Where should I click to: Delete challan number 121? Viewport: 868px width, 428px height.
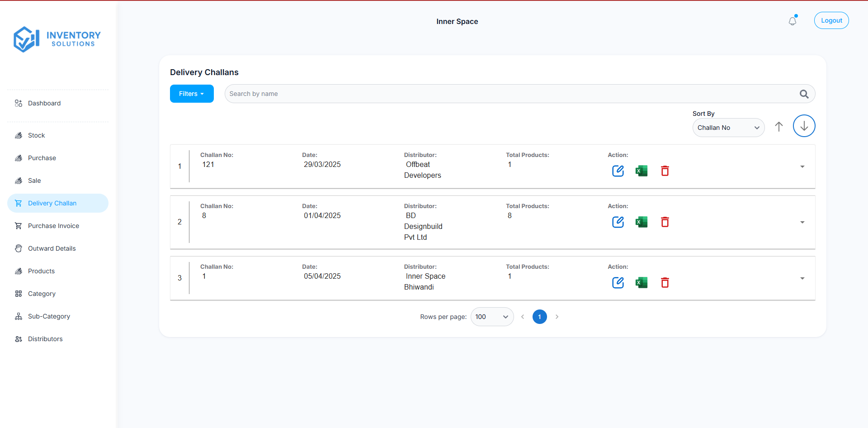pos(665,171)
